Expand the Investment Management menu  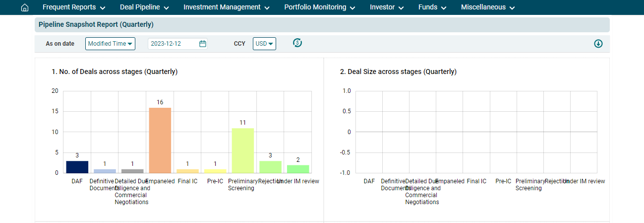(226, 7)
